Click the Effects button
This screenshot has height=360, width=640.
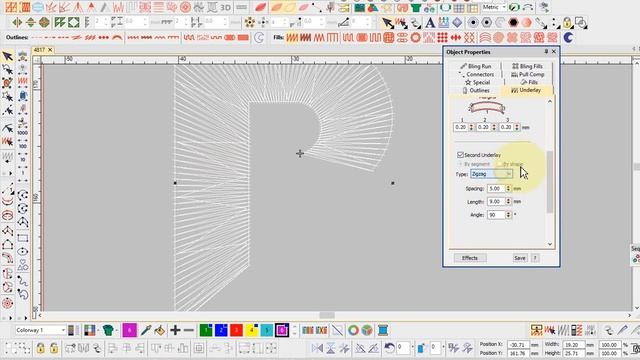[x=470, y=258]
